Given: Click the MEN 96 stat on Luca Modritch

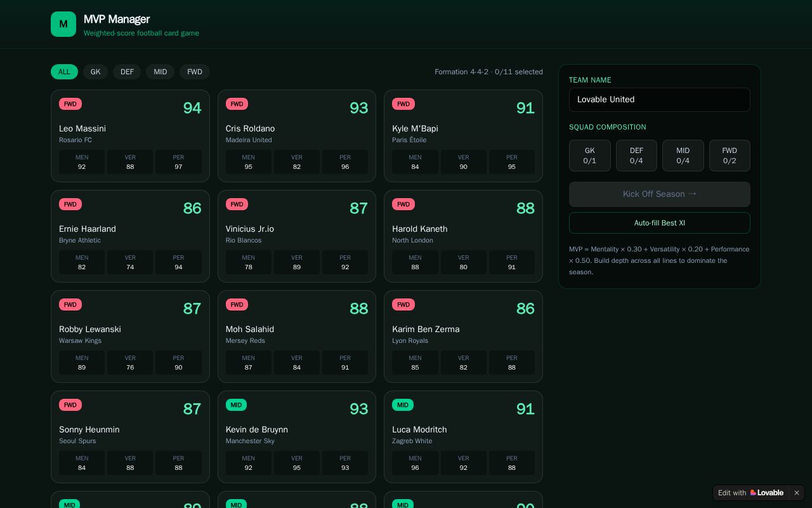Looking at the screenshot, I should [415, 463].
